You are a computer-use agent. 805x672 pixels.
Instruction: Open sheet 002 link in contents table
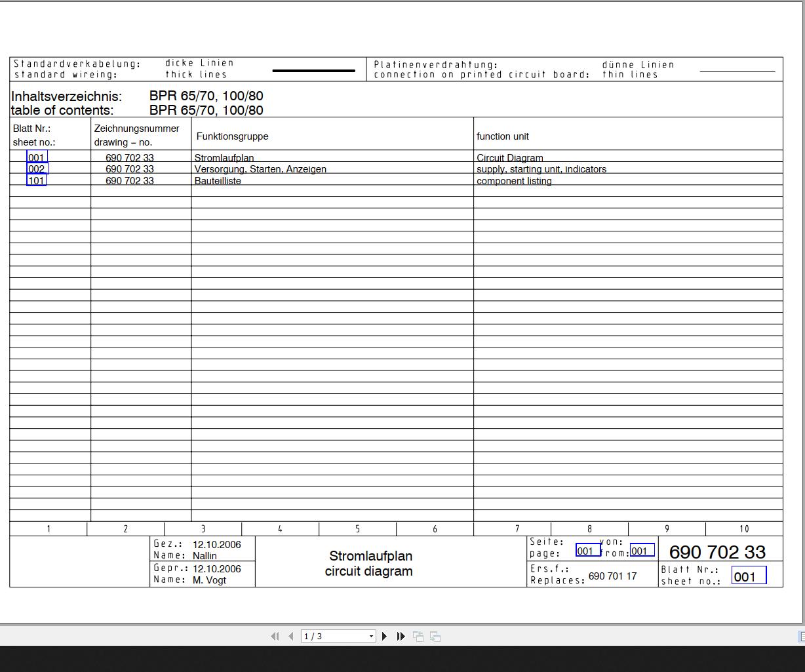tap(37, 168)
